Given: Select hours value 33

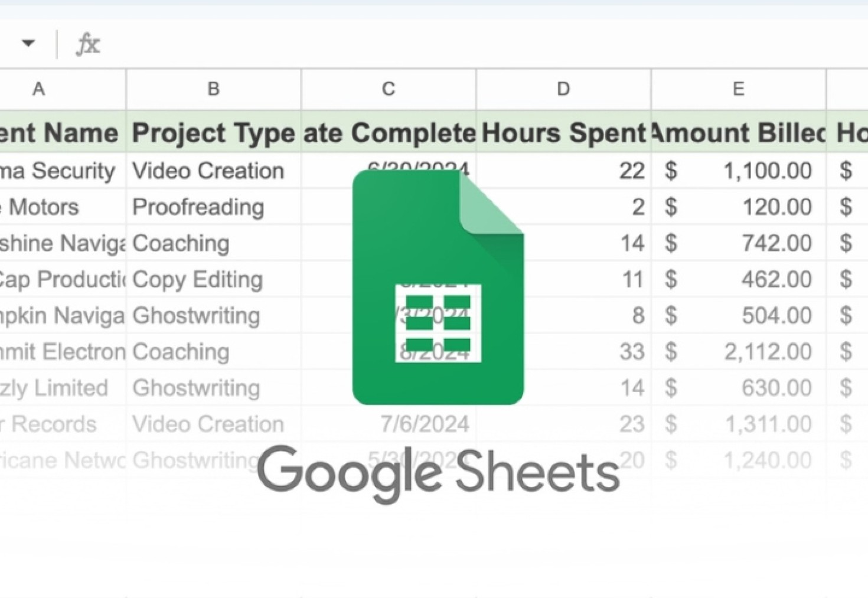Looking at the screenshot, I should point(563,351).
